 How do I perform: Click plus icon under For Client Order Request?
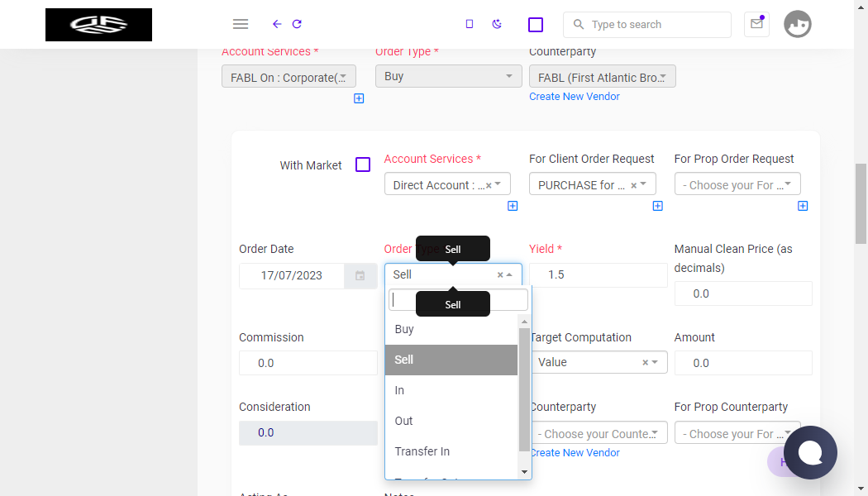(x=658, y=206)
